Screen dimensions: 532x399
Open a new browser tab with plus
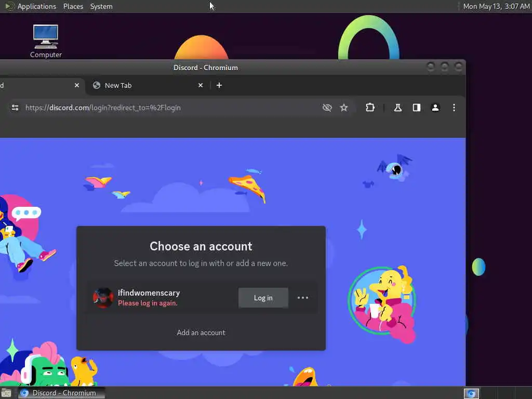[x=219, y=85]
